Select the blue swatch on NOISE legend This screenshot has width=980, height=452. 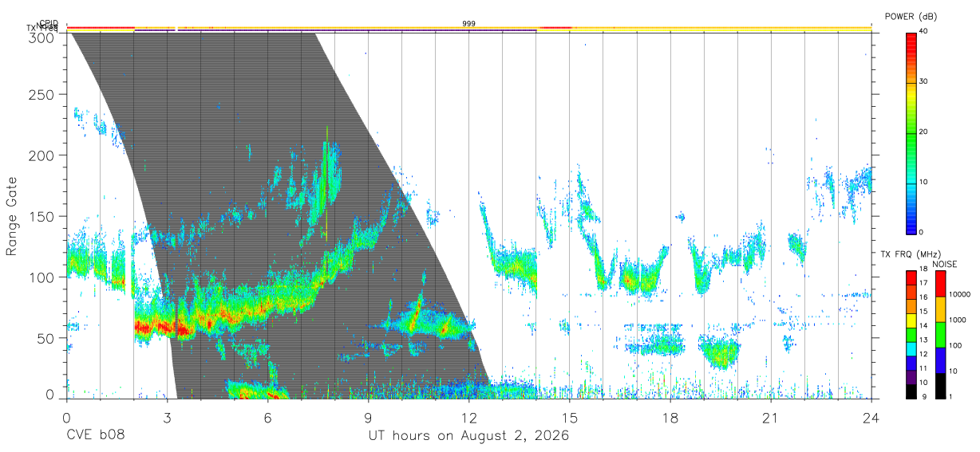pyautogui.click(x=940, y=360)
